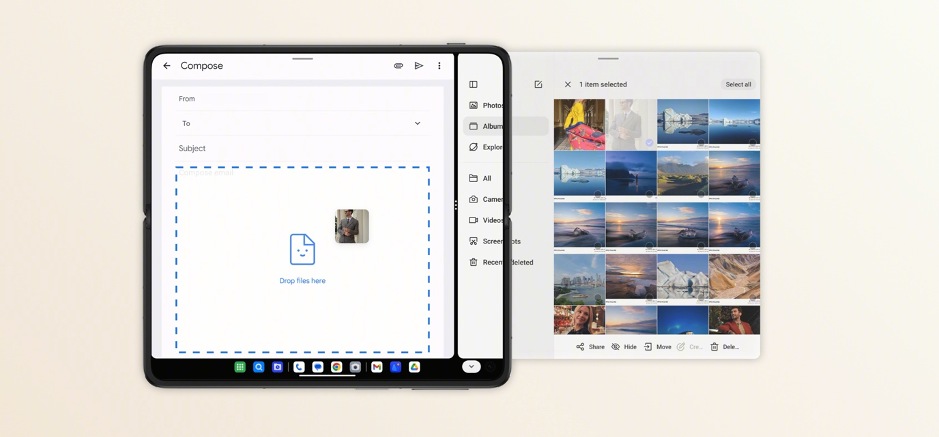939x437 pixels.
Task: Expand the To recipients chevron
Action: click(x=417, y=123)
